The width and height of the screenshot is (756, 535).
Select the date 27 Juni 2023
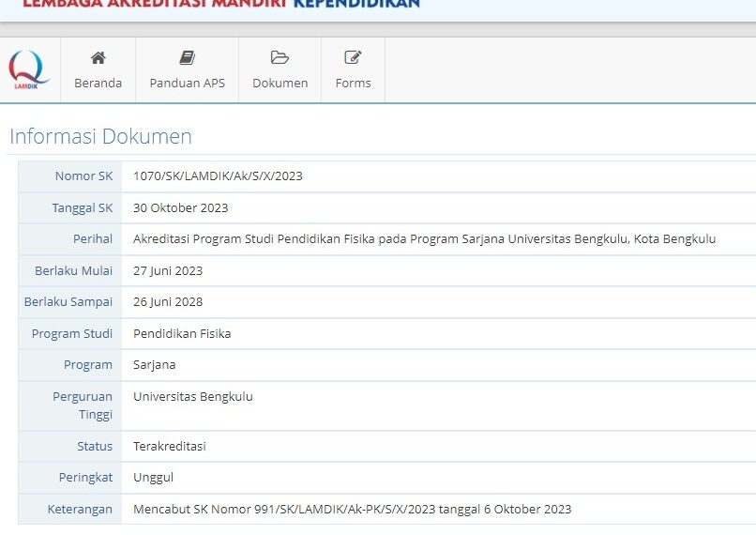[168, 270]
